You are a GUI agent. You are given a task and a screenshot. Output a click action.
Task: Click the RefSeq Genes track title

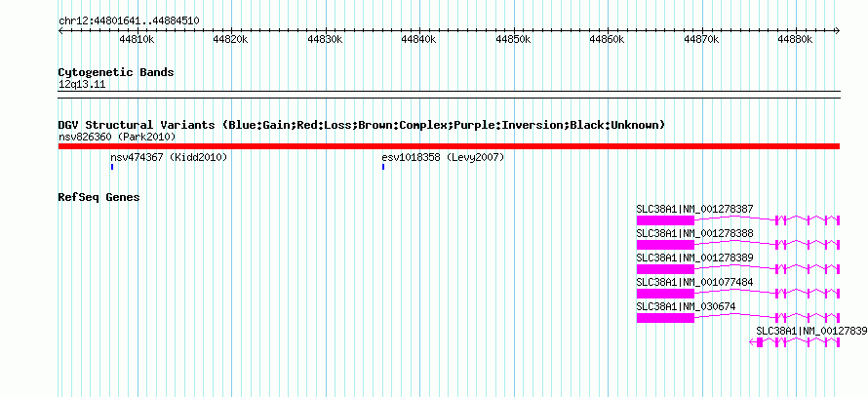pos(99,197)
